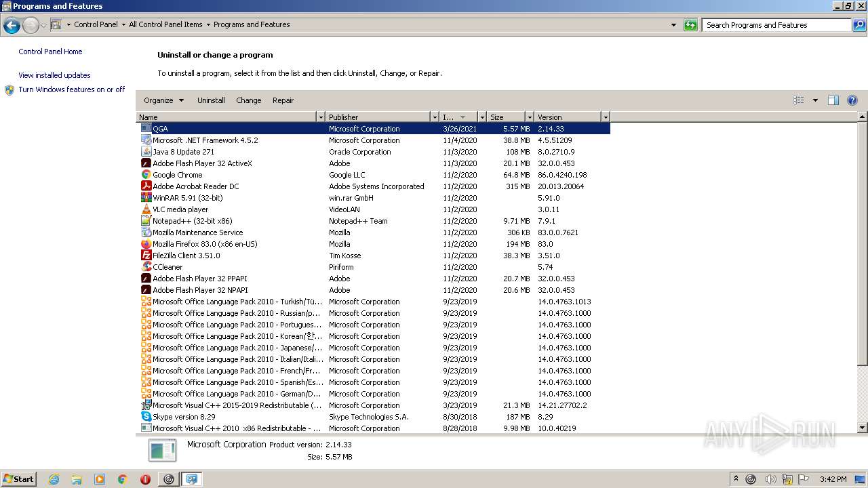868x488 pixels.
Task: Open the Version column filter dropdown
Action: click(606, 117)
